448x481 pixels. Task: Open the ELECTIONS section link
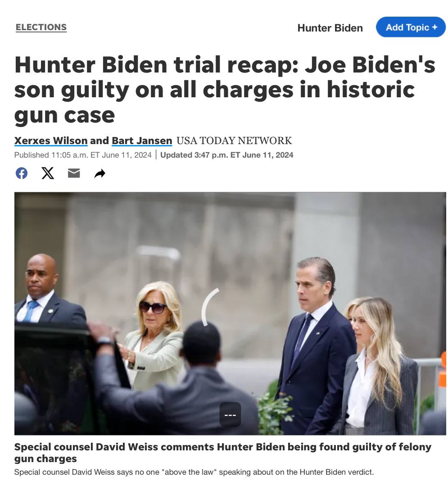point(41,27)
